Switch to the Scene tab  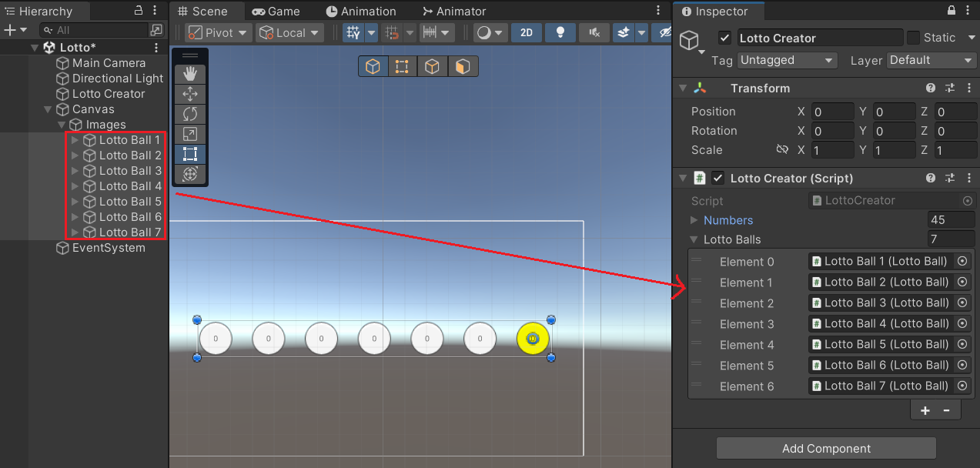[x=202, y=12]
